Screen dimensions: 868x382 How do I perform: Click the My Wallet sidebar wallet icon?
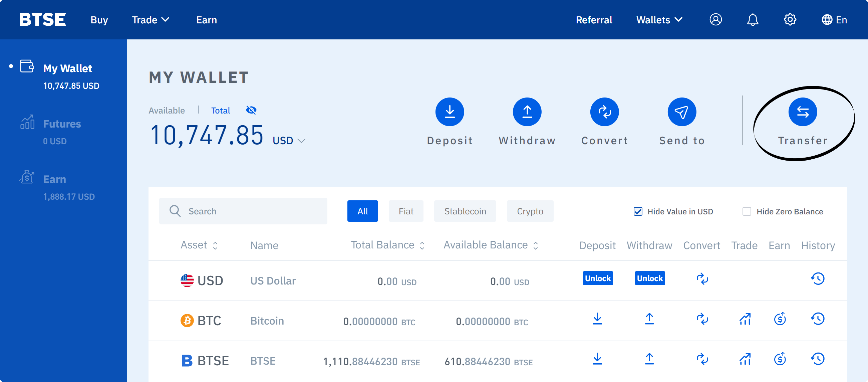[27, 66]
